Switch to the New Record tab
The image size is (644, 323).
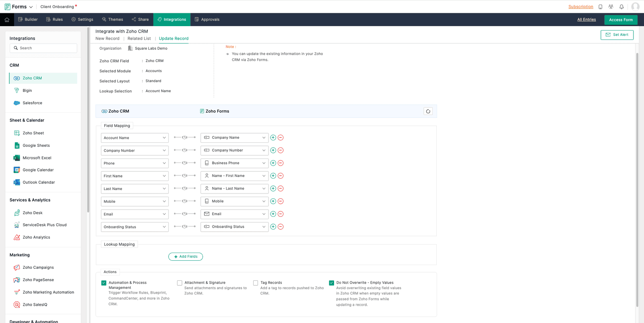coord(107,39)
